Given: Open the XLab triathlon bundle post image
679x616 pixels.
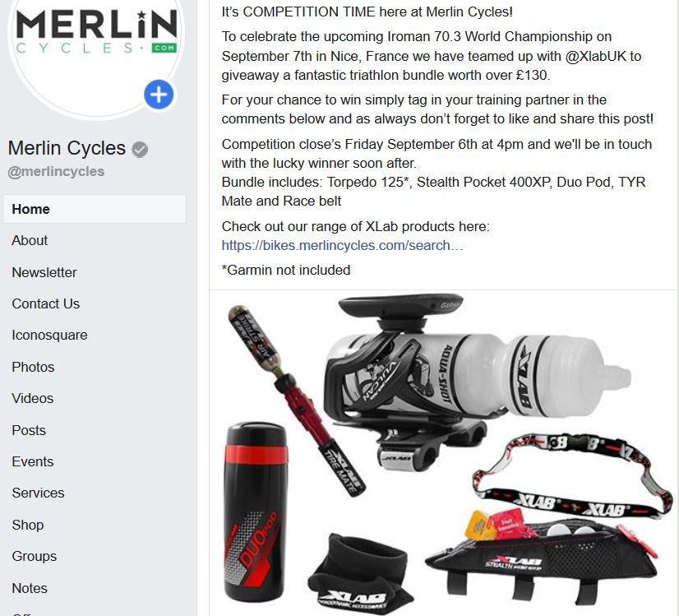Looking at the screenshot, I should pos(443,453).
